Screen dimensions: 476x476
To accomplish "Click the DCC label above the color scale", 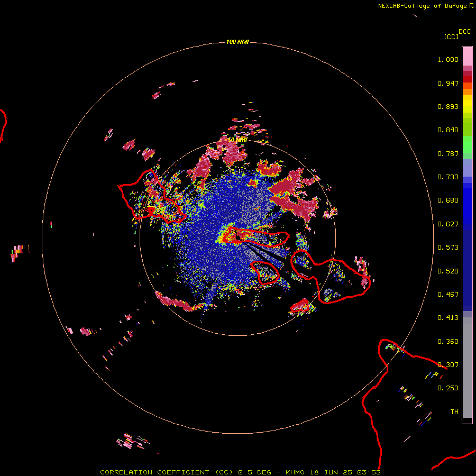I will [x=465, y=32].
